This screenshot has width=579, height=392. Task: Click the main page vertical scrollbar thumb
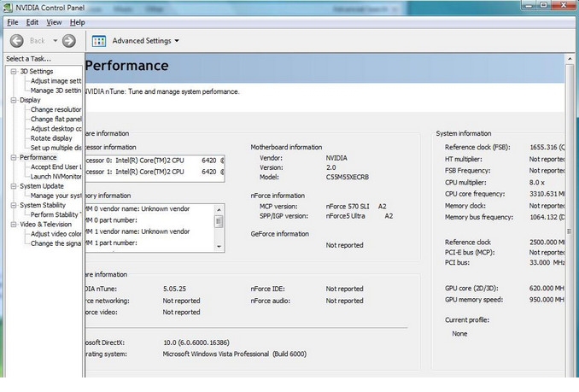point(570,231)
